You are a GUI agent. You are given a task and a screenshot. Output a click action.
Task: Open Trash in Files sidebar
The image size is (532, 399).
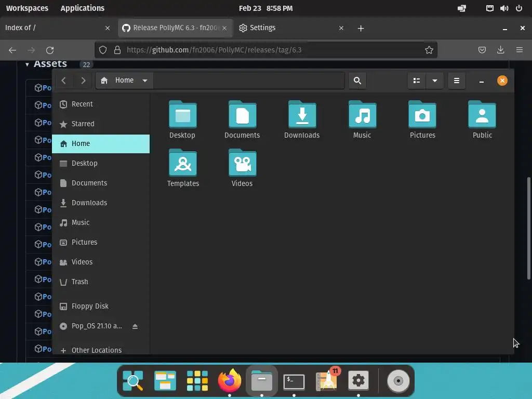click(101, 282)
